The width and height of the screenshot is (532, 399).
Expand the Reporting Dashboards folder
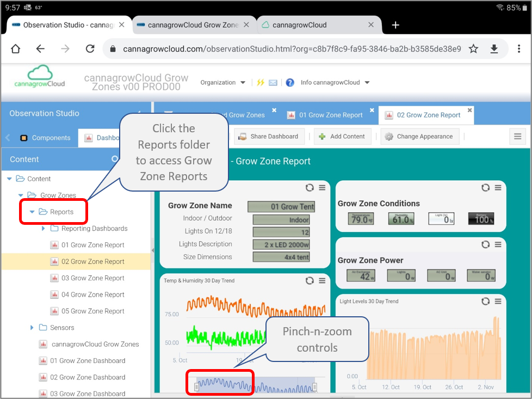(x=44, y=229)
